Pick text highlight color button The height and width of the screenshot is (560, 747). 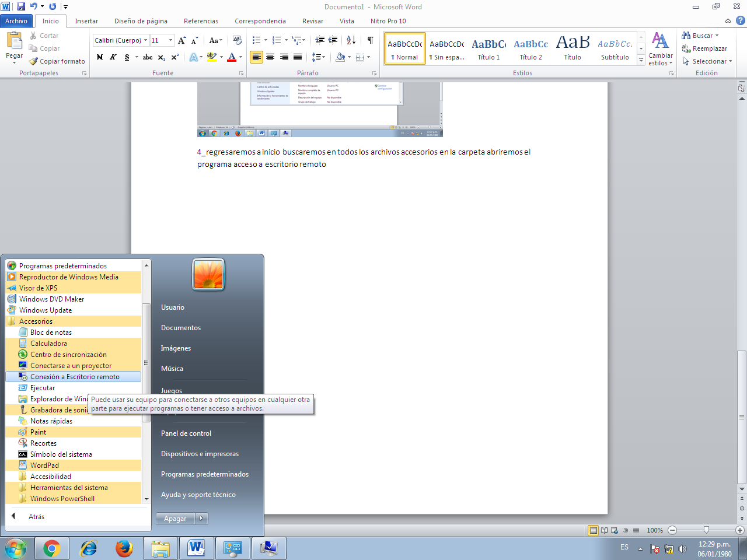click(x=211, y=57)
